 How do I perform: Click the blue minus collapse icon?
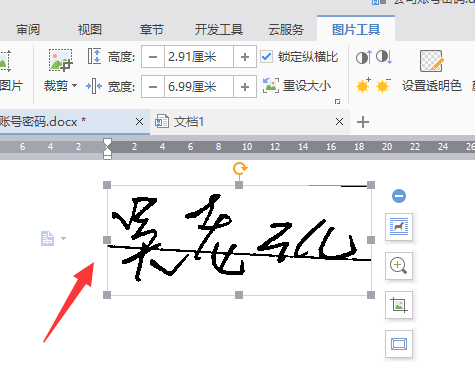click(399, 196)
